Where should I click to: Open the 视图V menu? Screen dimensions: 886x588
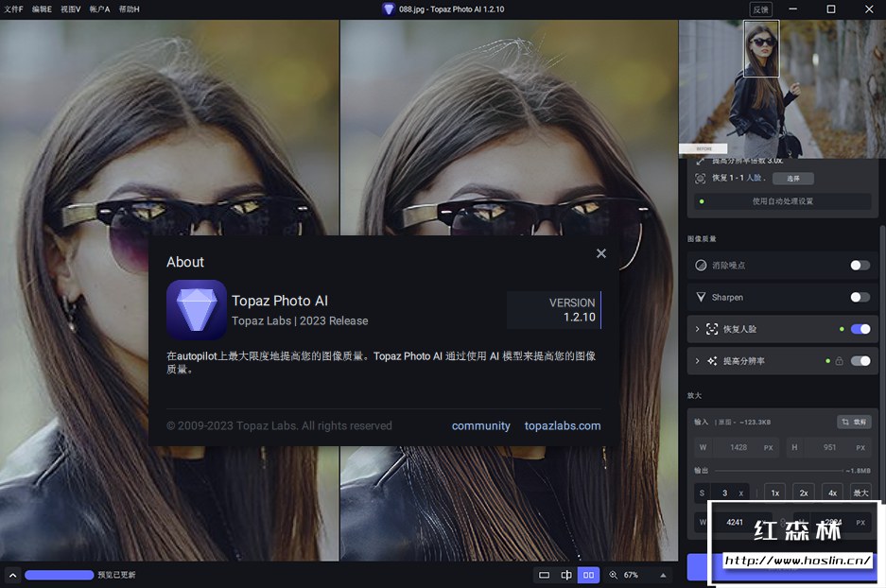[71, 9]
